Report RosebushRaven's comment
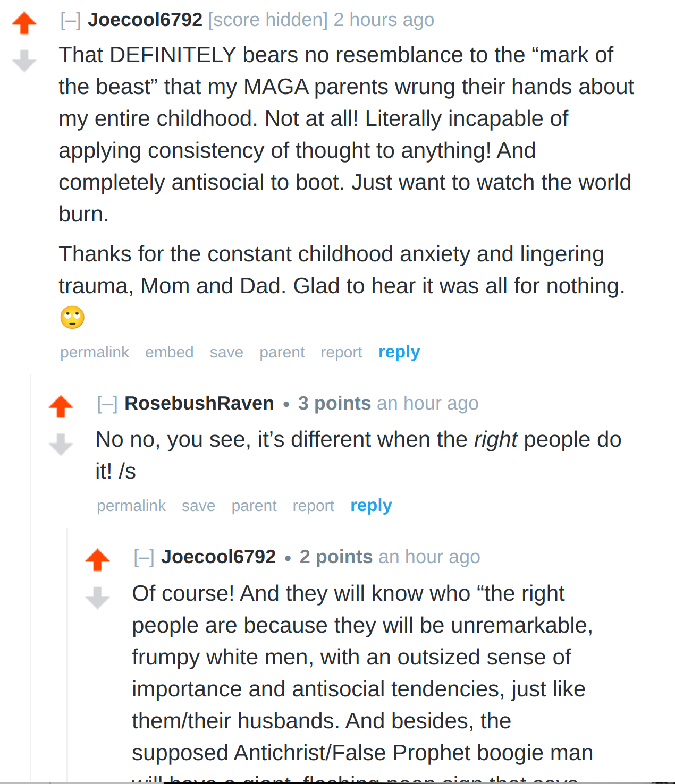675x784 pixels. coord(314,506)
